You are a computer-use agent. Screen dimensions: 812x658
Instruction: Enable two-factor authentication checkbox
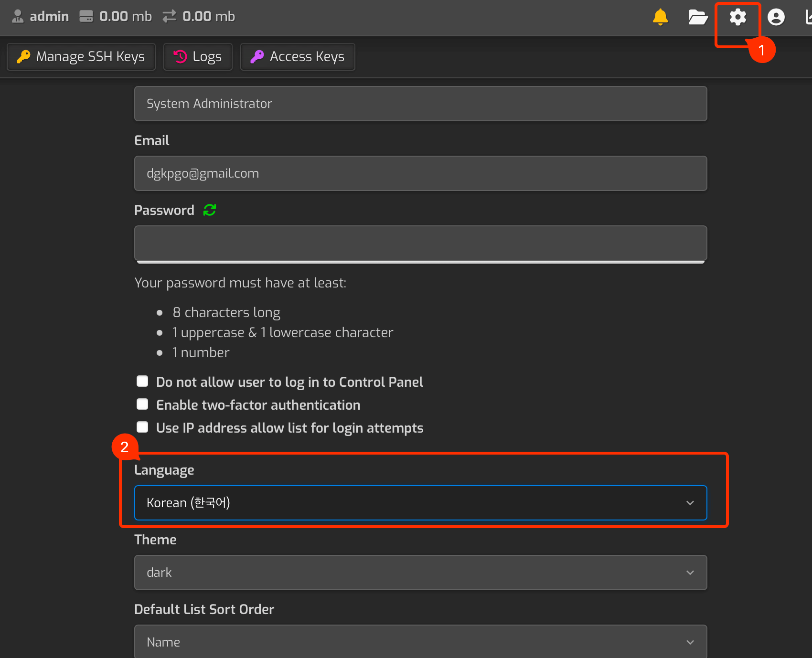pos(142,404)
